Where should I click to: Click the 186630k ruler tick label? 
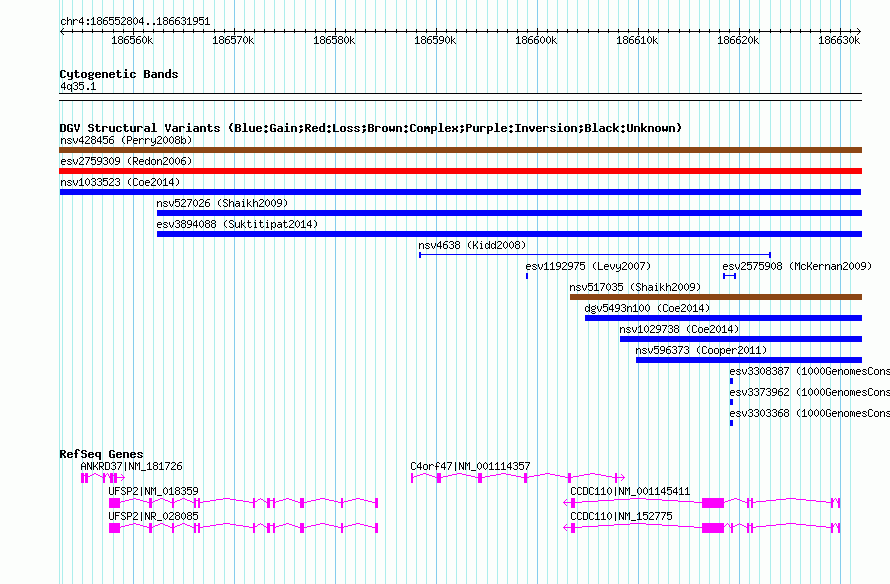pyautogui.click(x=839, y=40)
